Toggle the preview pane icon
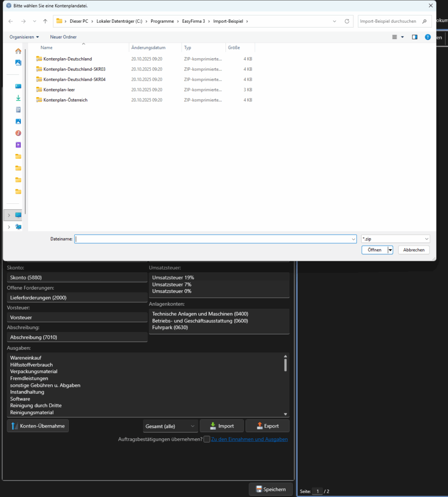The image size is (448, 497). 415,37
